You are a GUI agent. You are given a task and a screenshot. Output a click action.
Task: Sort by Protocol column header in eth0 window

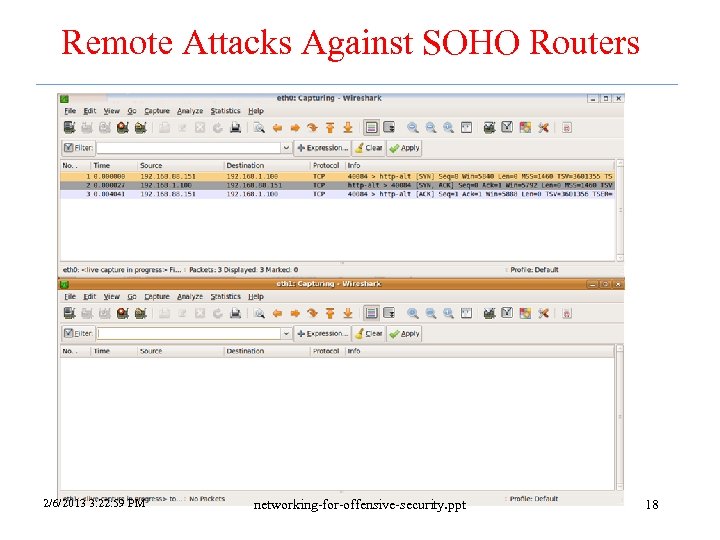pos(327,165)
